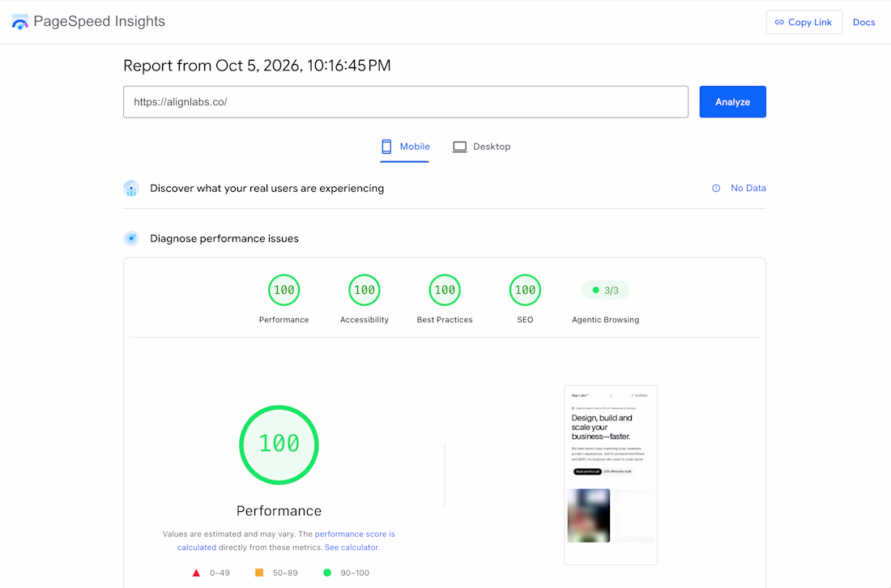891x588 pixels.
Task: Open the See calculator link
Action: click(x=352, y=548)
